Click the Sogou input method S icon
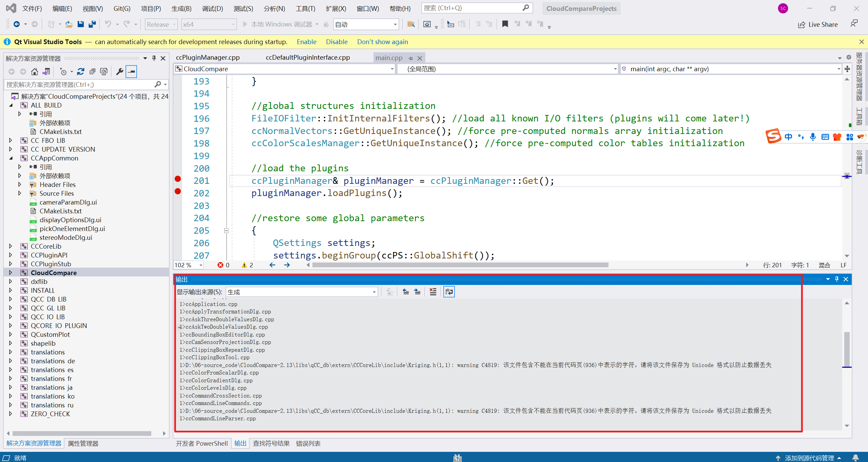 click(x=773, y=136)
